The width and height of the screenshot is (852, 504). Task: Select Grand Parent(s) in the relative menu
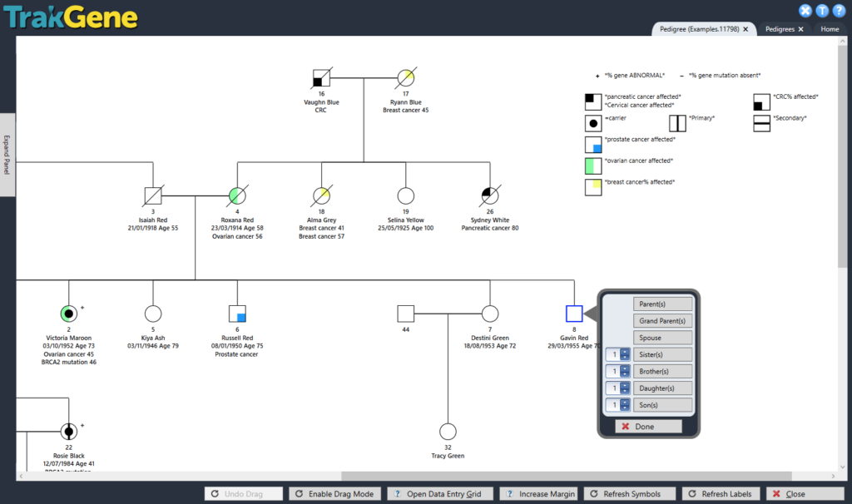(663, 320)
